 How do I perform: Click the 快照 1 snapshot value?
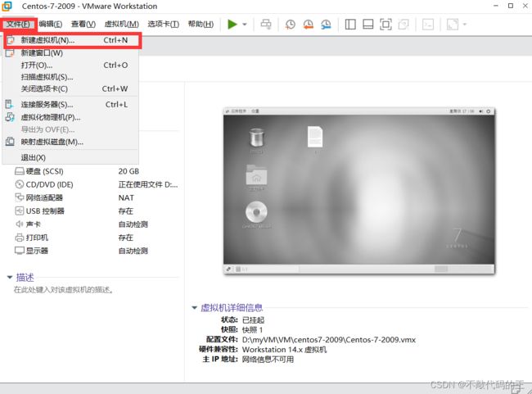point(252,330)
